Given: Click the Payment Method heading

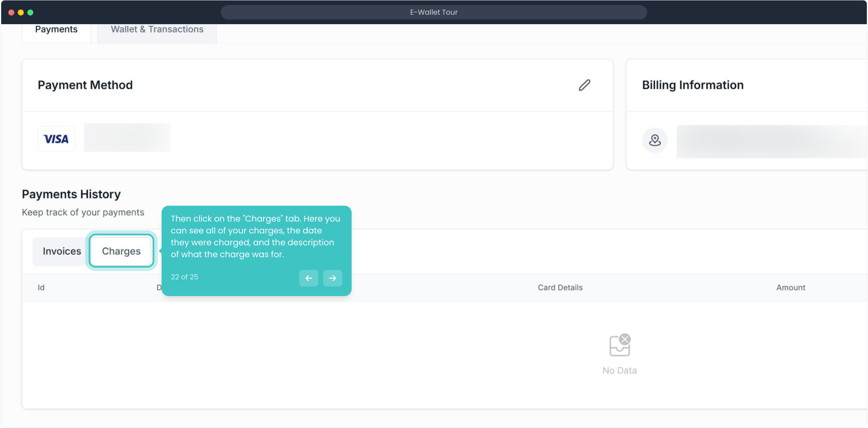Looking at the screenshot, I should coord(85,85).
